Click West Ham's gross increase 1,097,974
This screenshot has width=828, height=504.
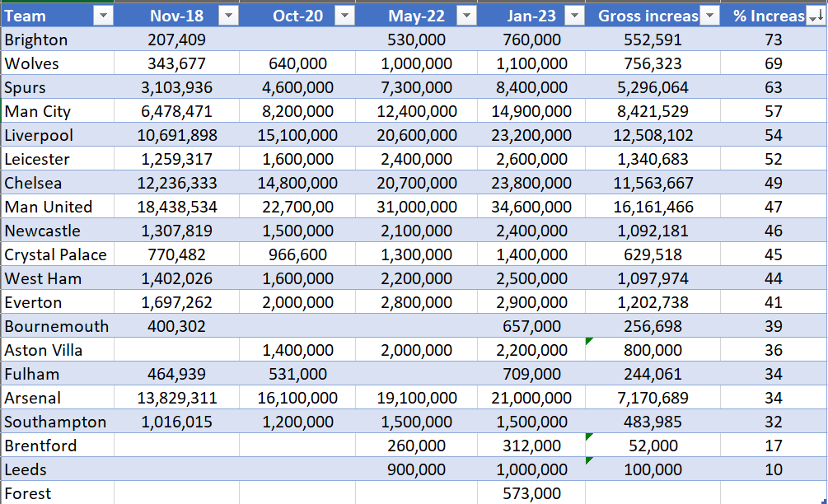[653, 278]
